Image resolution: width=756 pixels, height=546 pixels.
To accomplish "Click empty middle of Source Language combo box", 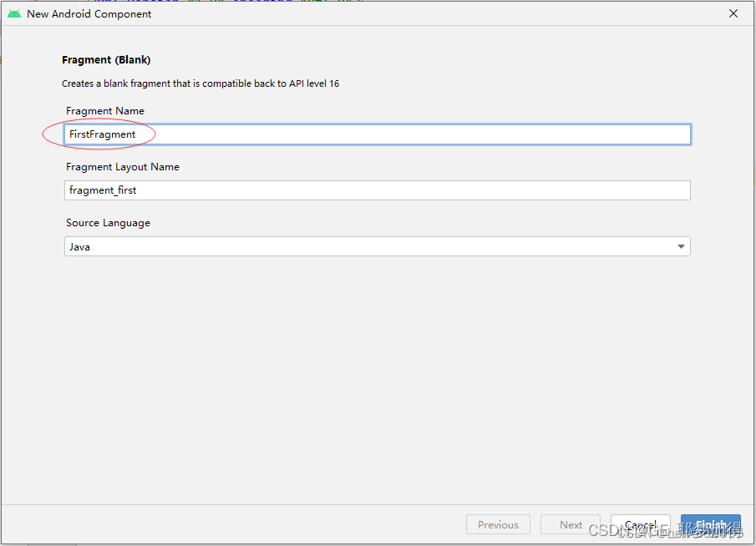I will click(x=376, y=247).
